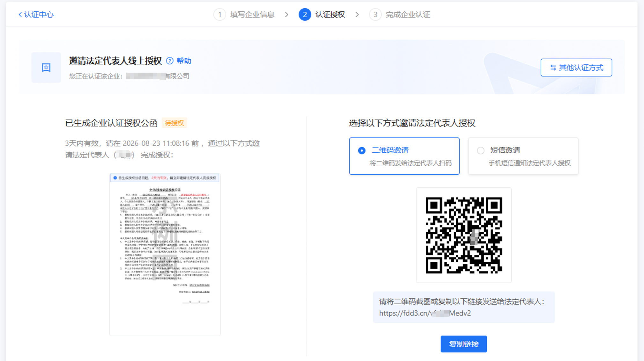
Task: Click 其他认证方式 button
Action: [x=576, y=68]
